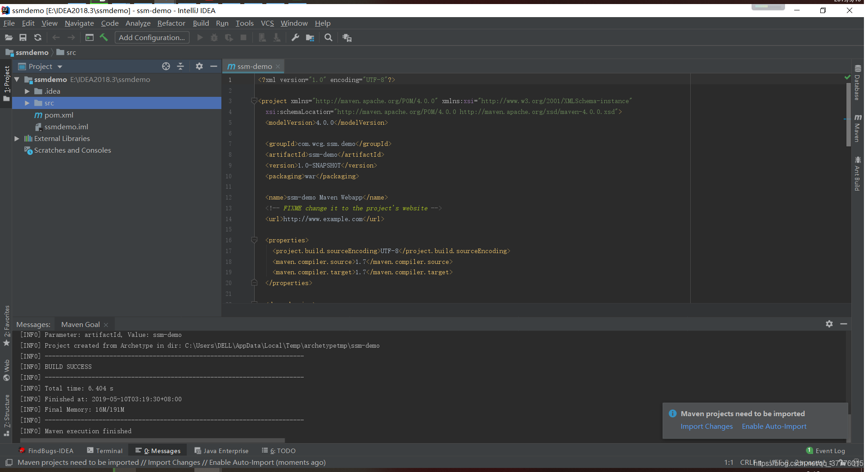Click the locate target icon in Project panel

166,67
